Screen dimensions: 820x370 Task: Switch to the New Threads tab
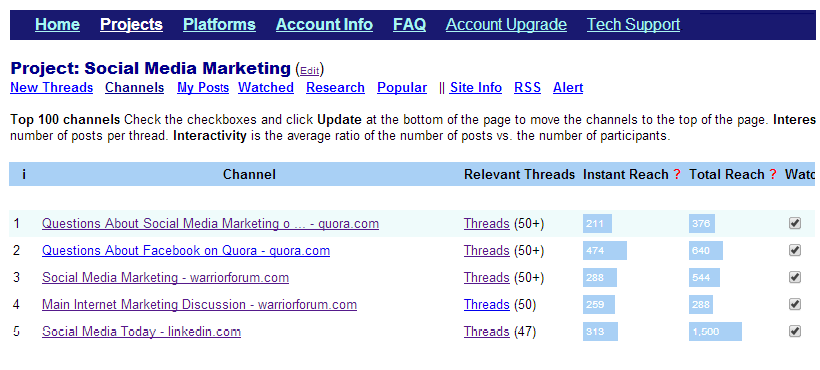(x=52, y=88)
